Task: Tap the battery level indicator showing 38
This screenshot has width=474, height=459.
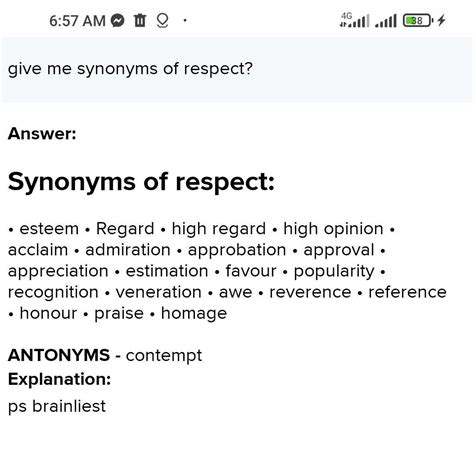Action: (418, 21)
